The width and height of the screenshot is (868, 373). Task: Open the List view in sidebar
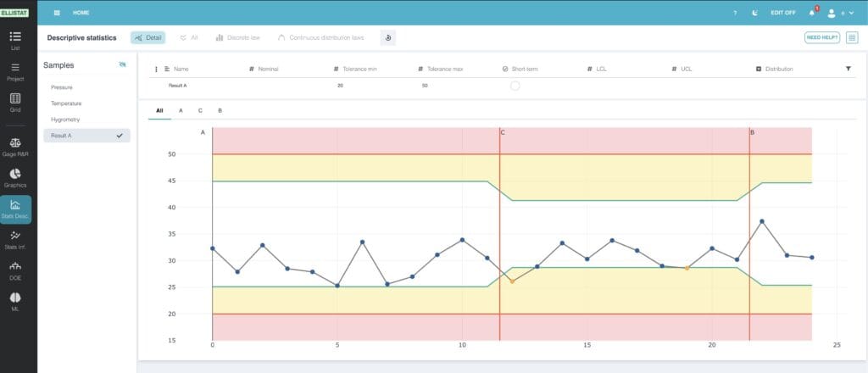(x=15, y=41)
